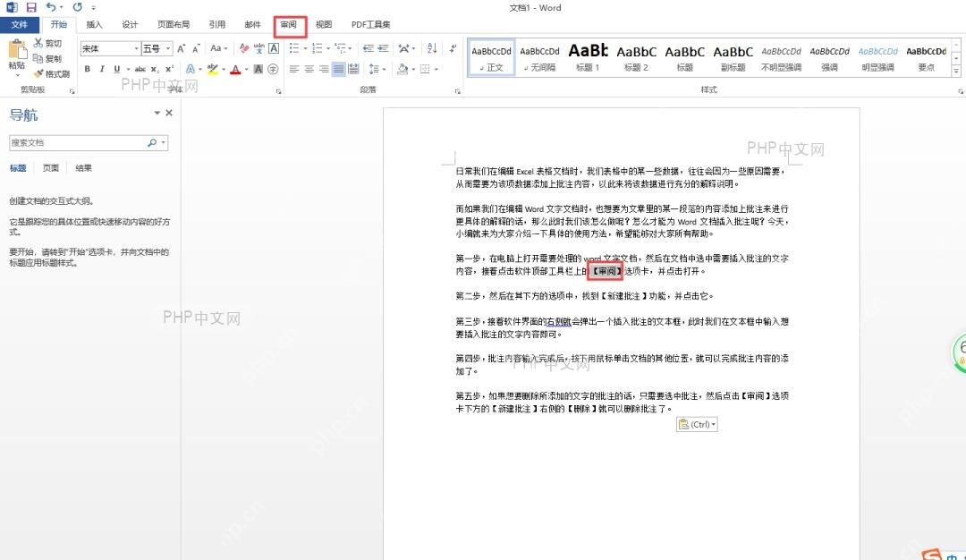Apply the 无间隔 style
This screenshot has width=966, height=560.
[x=539, y=57]
